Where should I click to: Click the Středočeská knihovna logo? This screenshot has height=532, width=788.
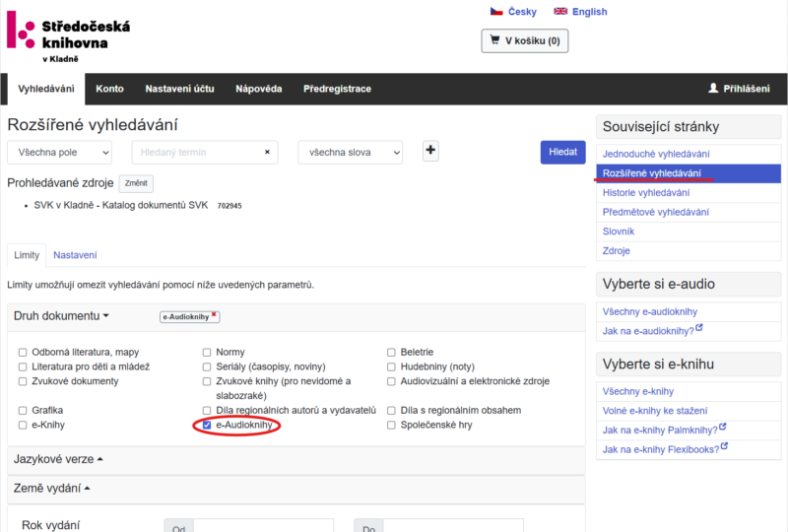[x=69, y=35]
